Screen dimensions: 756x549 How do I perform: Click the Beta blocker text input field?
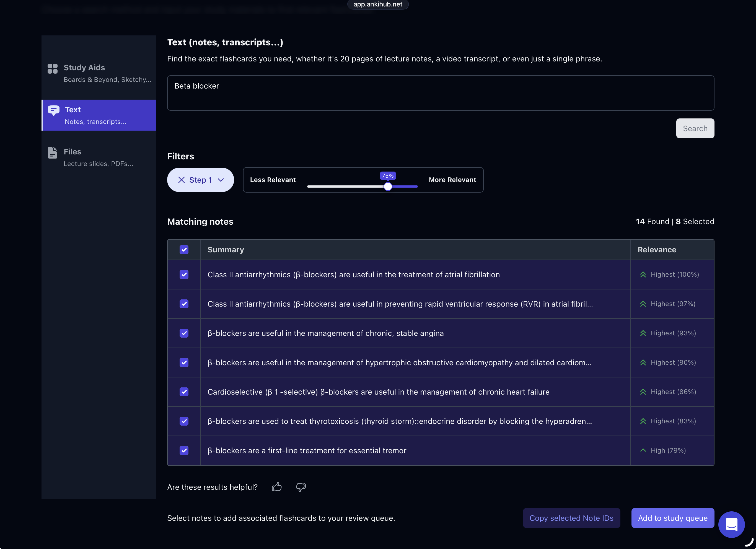coord(441,93)
